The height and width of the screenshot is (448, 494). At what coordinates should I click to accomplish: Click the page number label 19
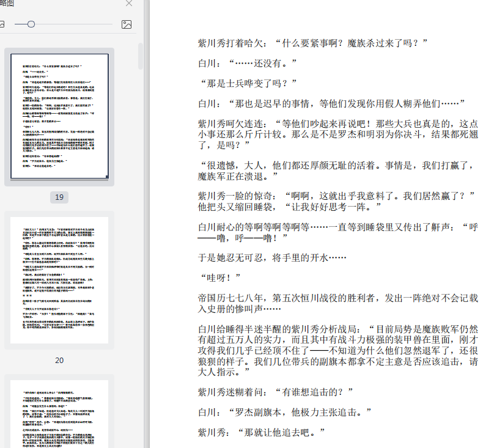pyautogui.click(x=59, y=197)
